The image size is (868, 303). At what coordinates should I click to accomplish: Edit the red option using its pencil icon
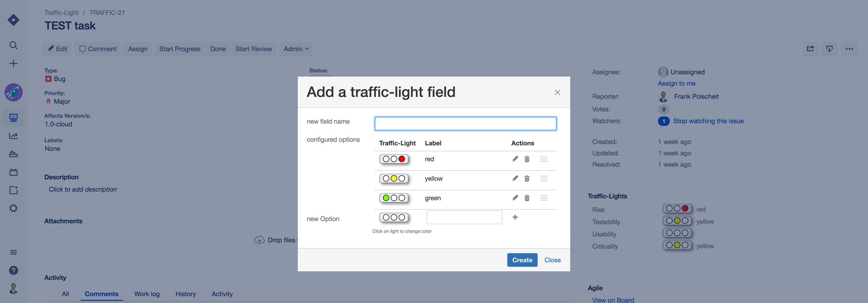coord(514,159)
